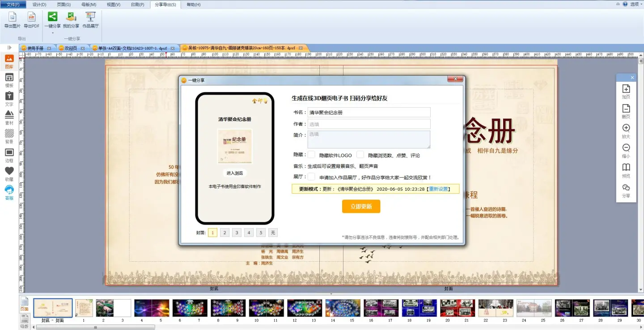Select cover option 1 in share dialog
The width and height of the screenshot is (644, 330).
point(212,233)
